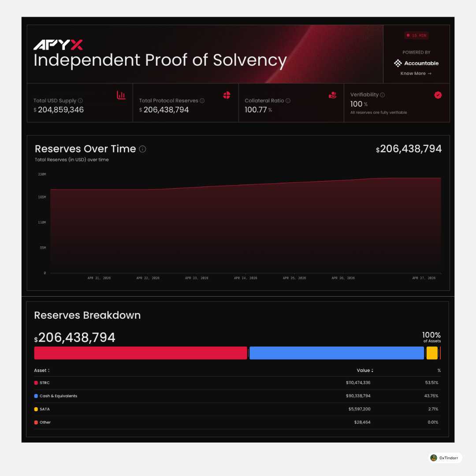Select the Other asset row label
The width and height of the screenshot is (476, 476).
coord(45,422)
